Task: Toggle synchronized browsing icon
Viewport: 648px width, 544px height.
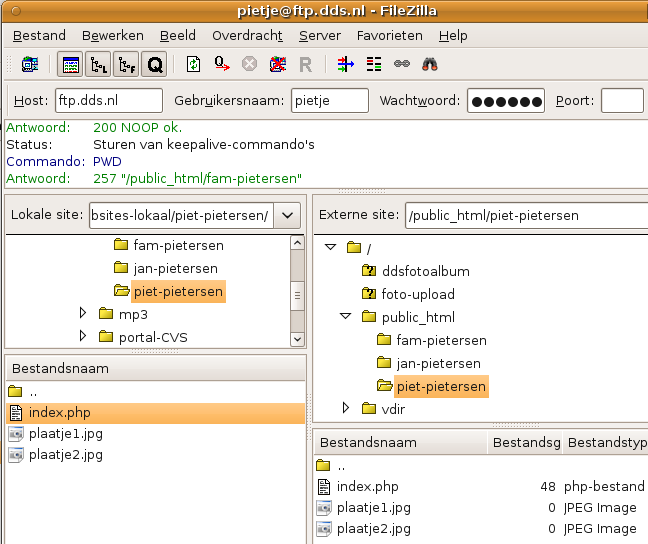Action: [402, 64]
